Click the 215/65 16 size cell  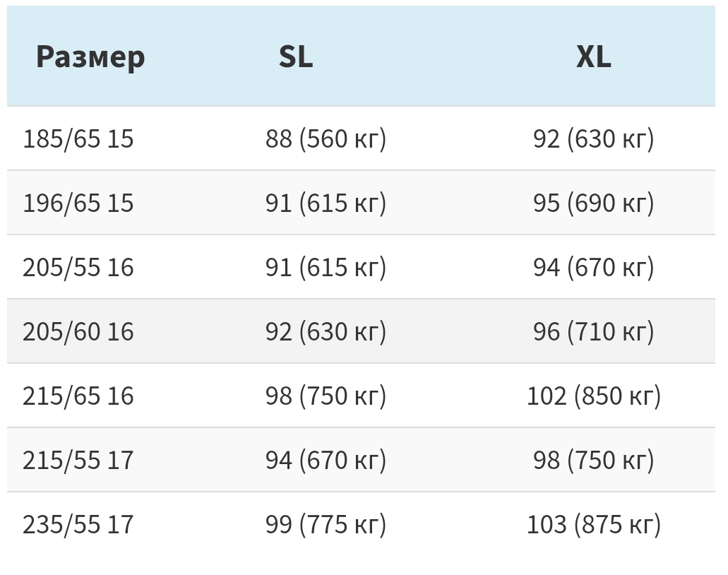[x=78, y=396]
